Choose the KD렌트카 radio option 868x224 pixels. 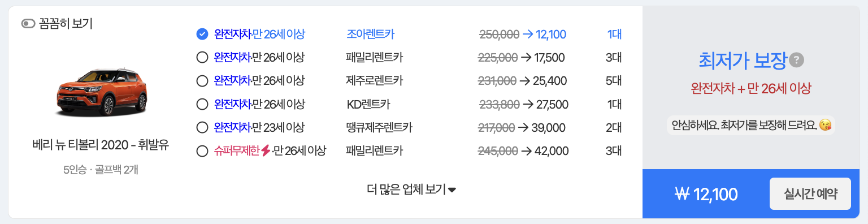[x=202, y=104]
